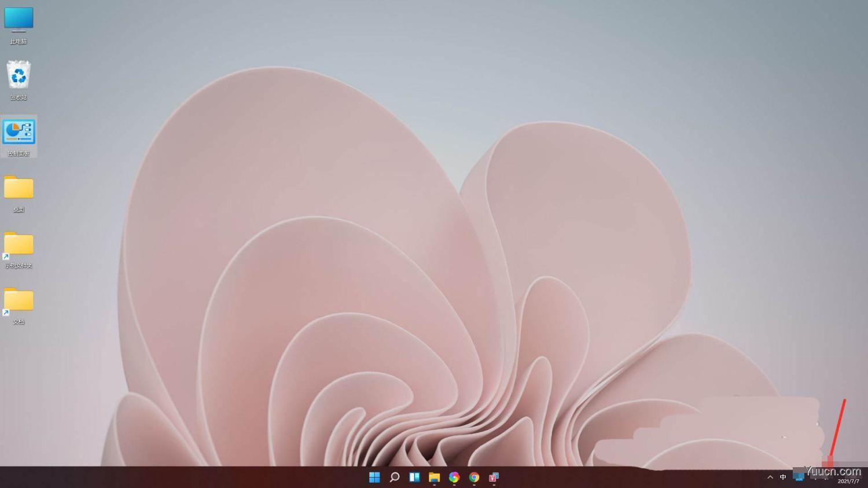The height and width of the screenshot is (488, 868).
Task: Open taskbar Search magnifier
Action: pyautogui.click(x=395, y=477)
